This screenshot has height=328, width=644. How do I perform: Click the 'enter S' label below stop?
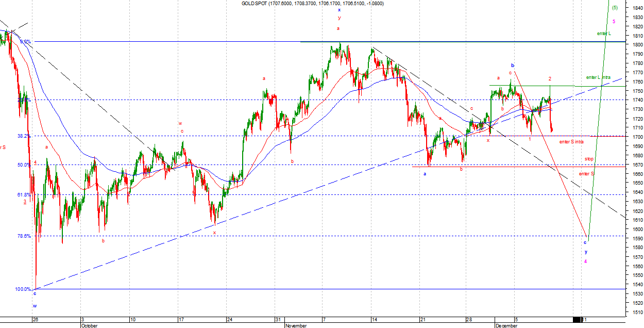pyautogui.click(x=586, y=174)
